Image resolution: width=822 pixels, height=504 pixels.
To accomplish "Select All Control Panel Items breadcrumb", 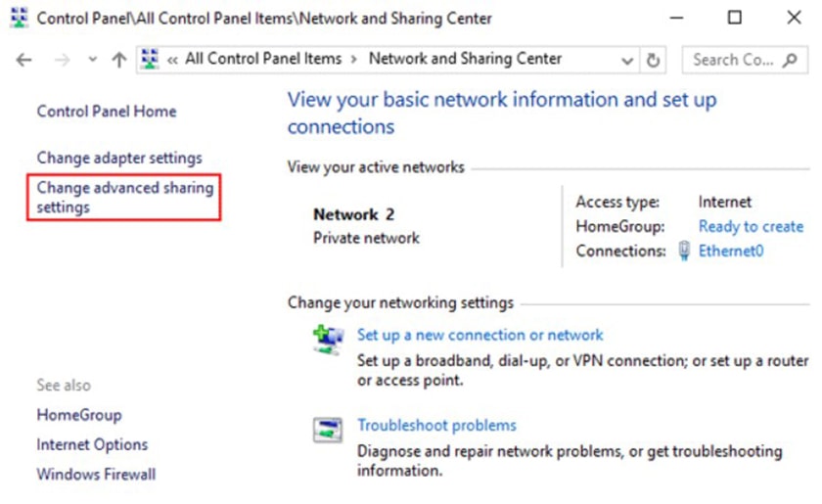I will click(262, 59).
